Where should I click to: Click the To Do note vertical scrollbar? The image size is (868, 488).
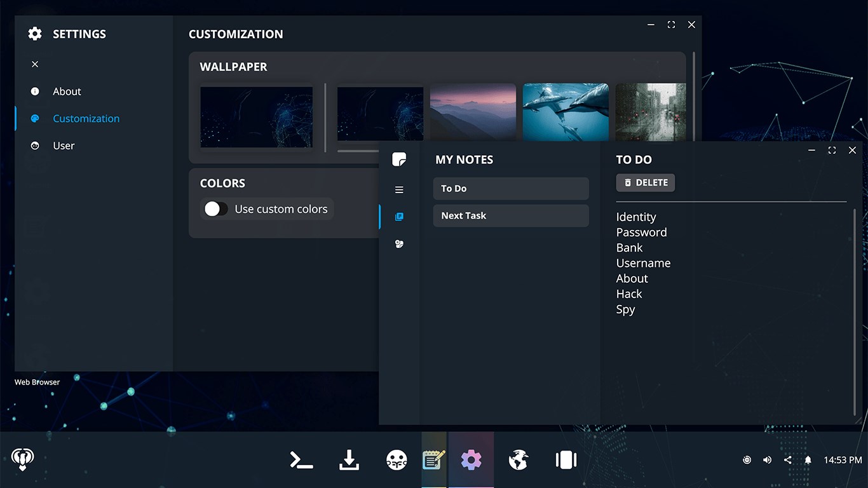(x=855, y=311)
